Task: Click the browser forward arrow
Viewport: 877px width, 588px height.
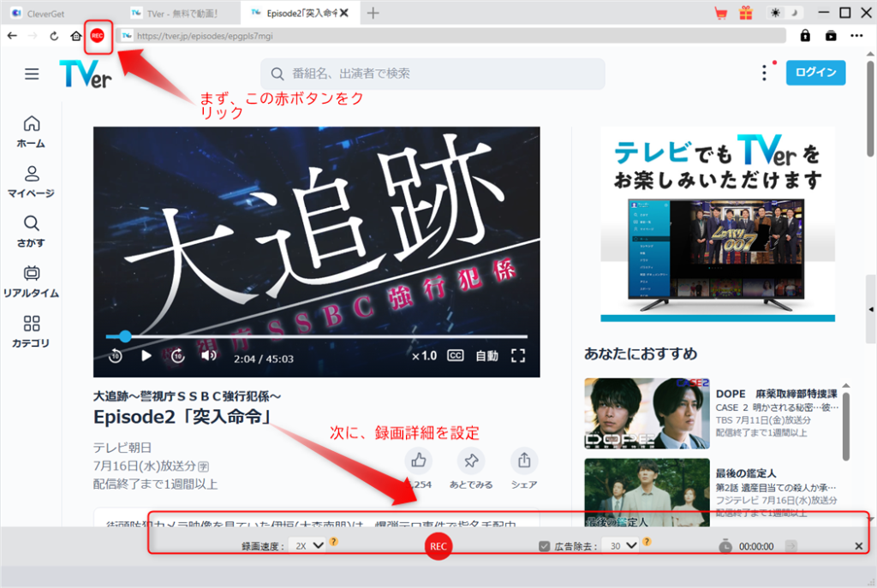Action: pos(33,36)
